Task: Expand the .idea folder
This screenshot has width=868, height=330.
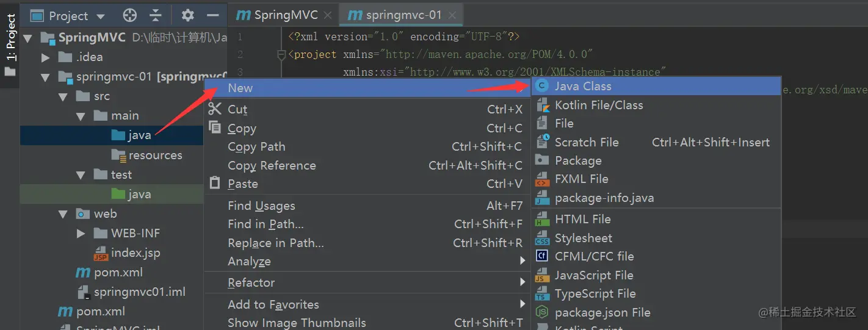Action: point(45,57)
